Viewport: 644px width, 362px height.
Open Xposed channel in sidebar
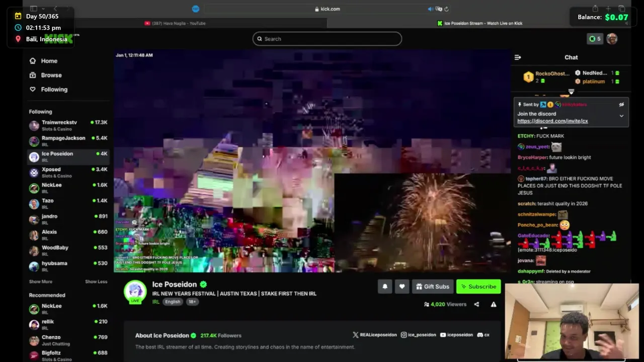[x=68, y=172]
